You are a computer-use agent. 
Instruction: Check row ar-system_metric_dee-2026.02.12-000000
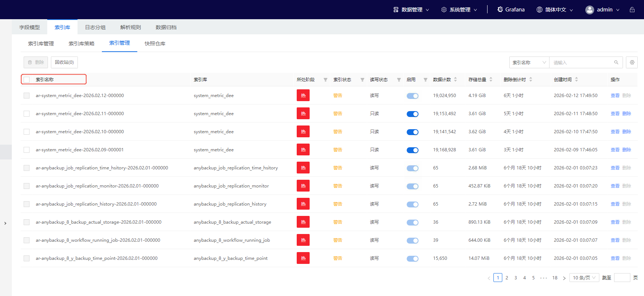point(27,96)
